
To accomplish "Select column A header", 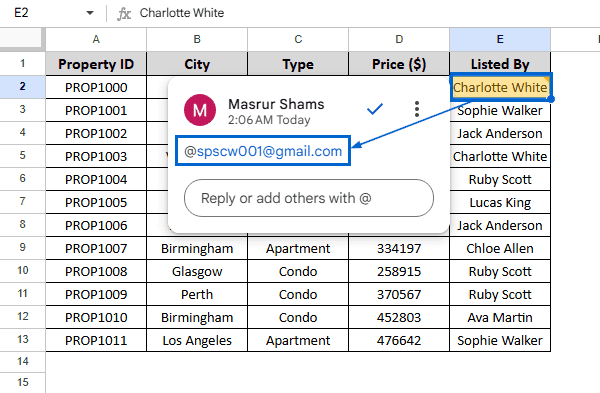I will pos(96,39).
